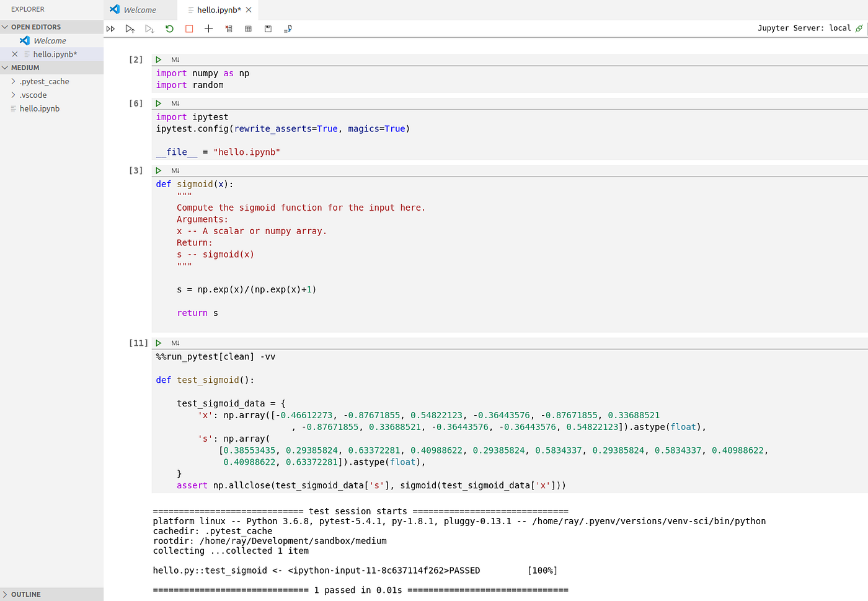868x601 pixels.
Task: Run the sigmoid function cell
Action: point(158,170)
